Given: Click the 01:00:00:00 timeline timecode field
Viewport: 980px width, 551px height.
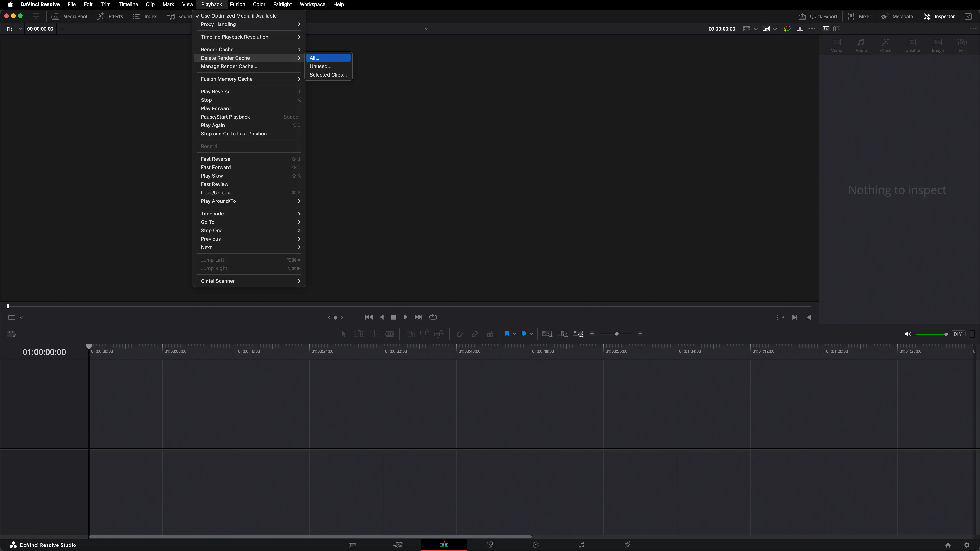Looking at the screenshot, I should pos(44,352).
